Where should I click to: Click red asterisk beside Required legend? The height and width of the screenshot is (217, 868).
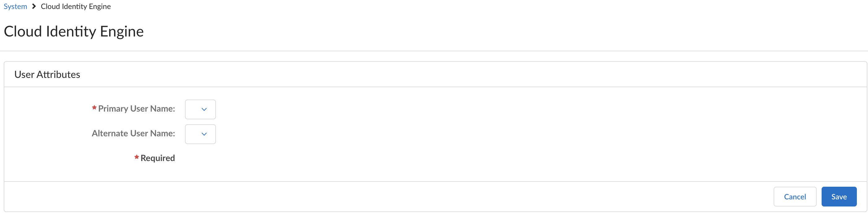click(x=136, y=157)
